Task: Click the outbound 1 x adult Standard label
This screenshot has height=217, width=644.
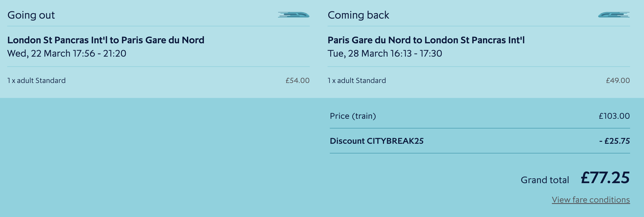Action: [x=37, y=80]
